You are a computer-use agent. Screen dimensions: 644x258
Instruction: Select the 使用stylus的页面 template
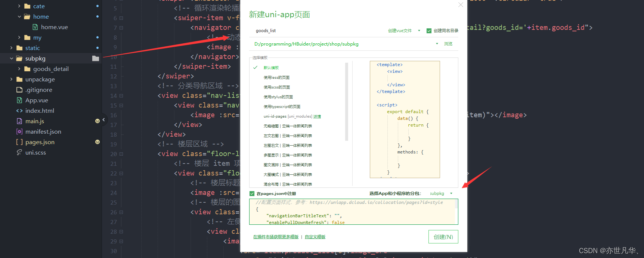pos(278,97)
